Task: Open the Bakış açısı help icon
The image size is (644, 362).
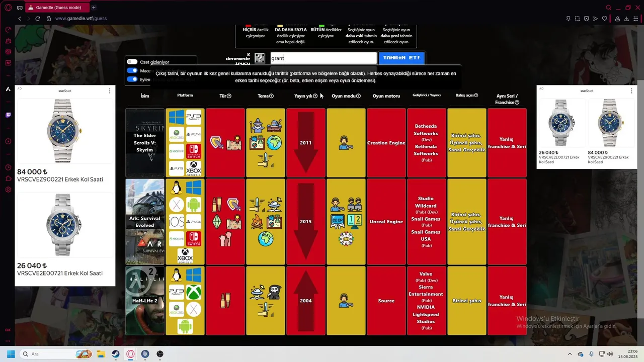Action: 476,95
